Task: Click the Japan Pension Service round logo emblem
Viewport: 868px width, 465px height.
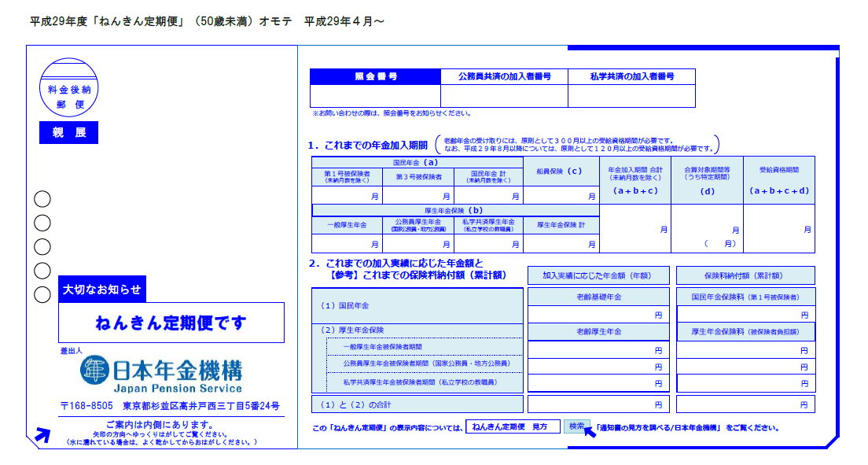Action: click(x=94, y=371)
